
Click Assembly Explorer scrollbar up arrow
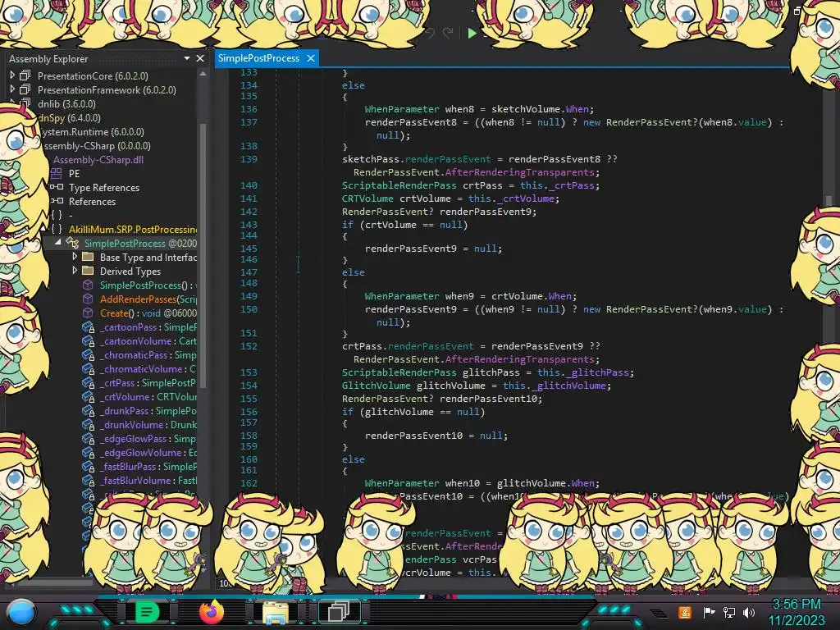(203, 74)
